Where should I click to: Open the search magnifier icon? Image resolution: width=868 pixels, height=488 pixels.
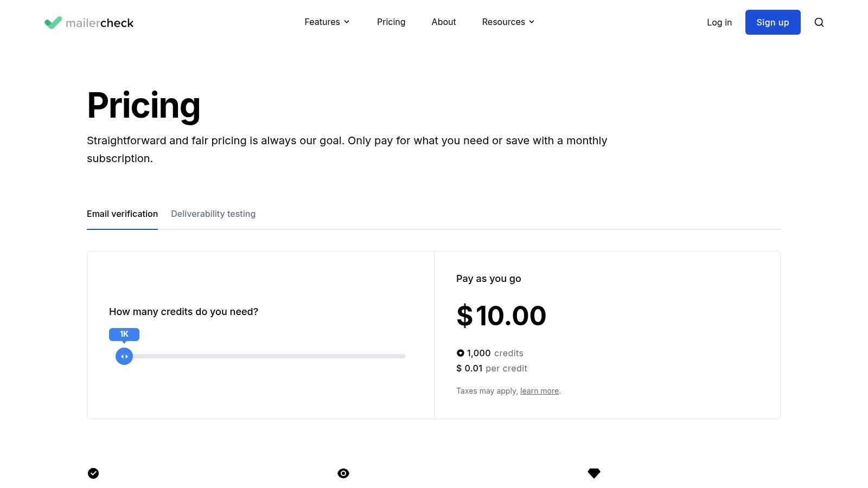pyautogui.click(x=819, y=22)
